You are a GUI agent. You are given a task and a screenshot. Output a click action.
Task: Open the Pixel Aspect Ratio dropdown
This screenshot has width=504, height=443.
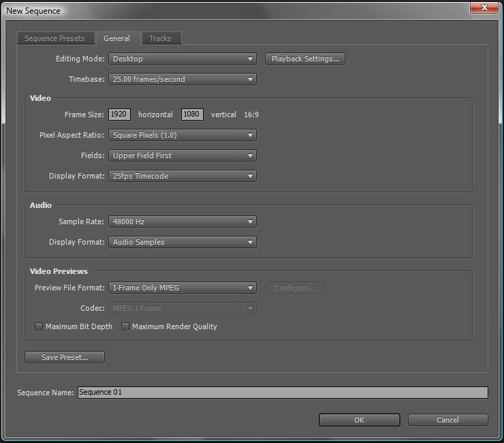tap(182, 136)
